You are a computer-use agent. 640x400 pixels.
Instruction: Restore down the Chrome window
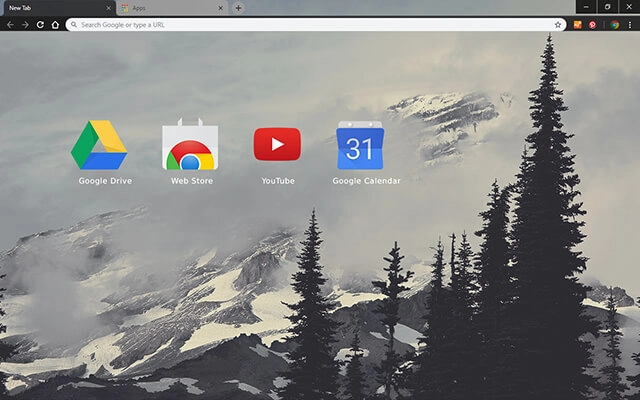[x=607, y=7]
